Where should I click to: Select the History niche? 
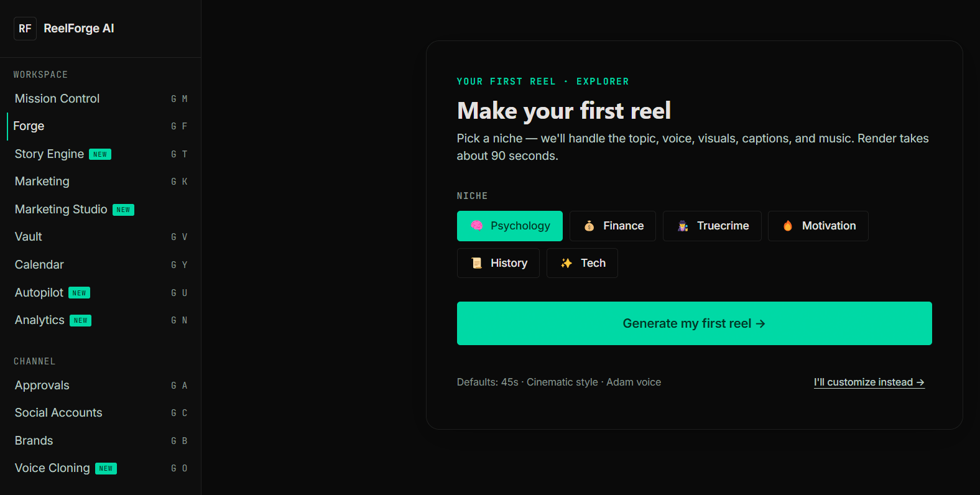click(x=498, y=263)
